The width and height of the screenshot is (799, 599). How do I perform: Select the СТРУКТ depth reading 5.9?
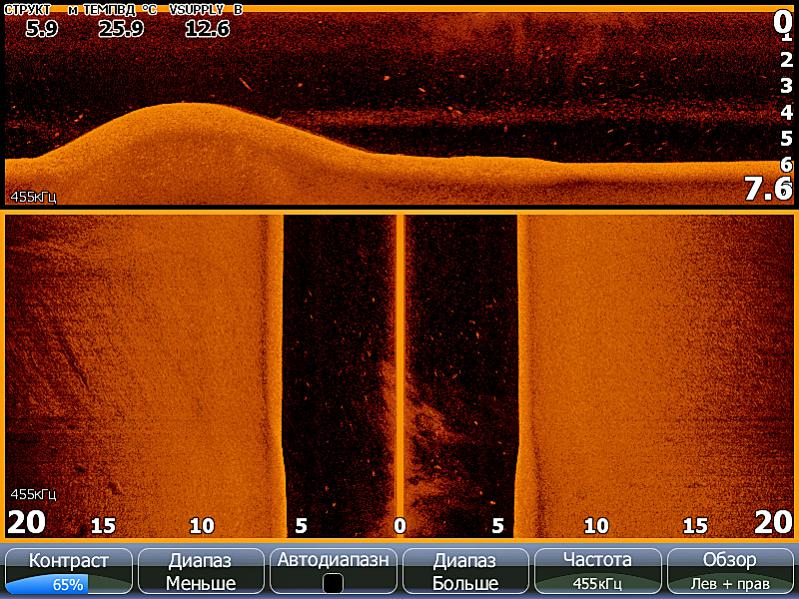(41, 28)
